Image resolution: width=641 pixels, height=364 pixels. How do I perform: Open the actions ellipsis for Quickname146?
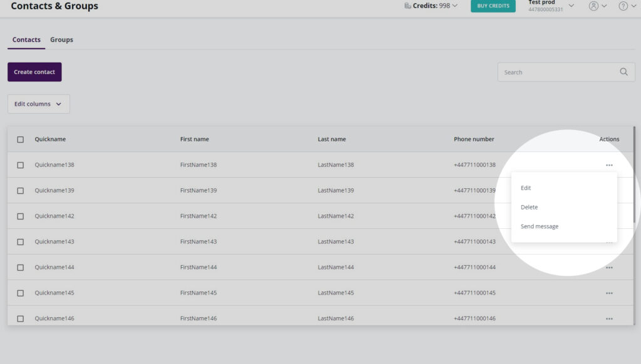coord(609,318)
